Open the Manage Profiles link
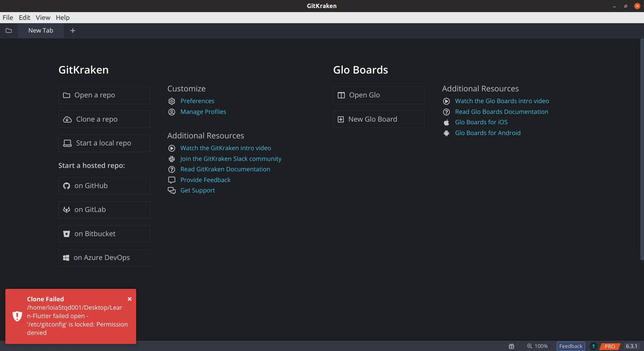This screenshot has height=351, width=644. pos(203,112)
